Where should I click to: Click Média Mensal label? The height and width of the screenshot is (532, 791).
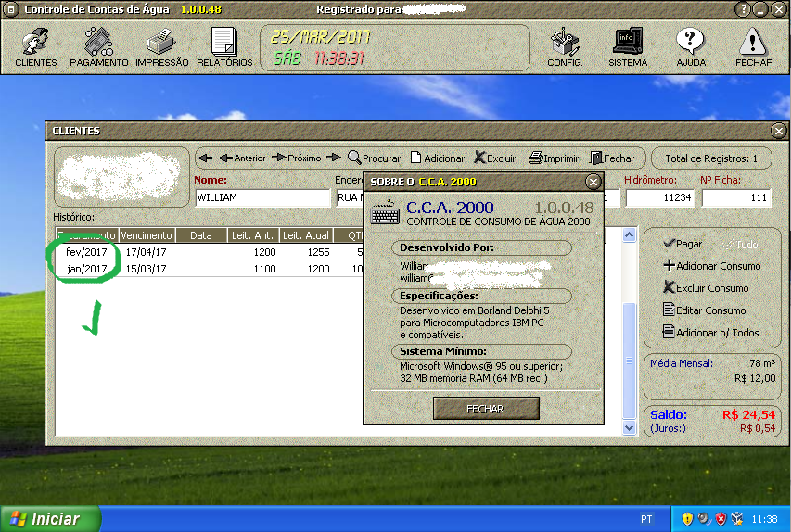point(681,363)
